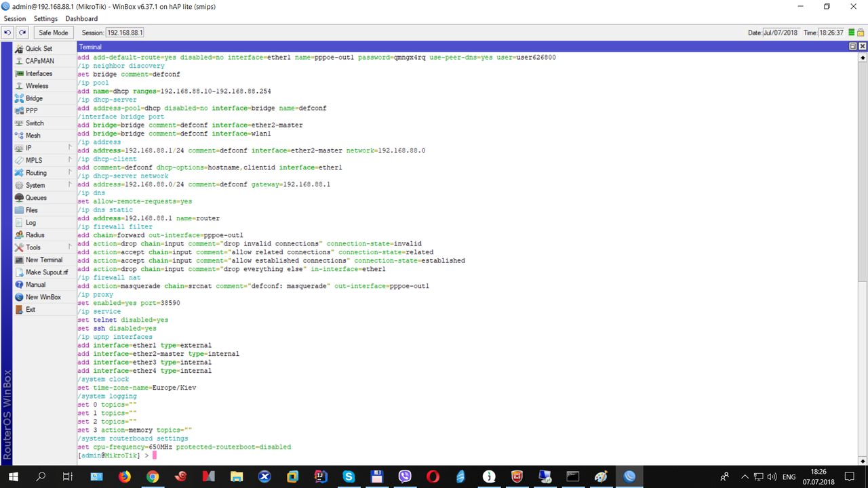Open Radius settings
Image resolution: width=868 pixels, height=488 pixels.
(35, 235)
